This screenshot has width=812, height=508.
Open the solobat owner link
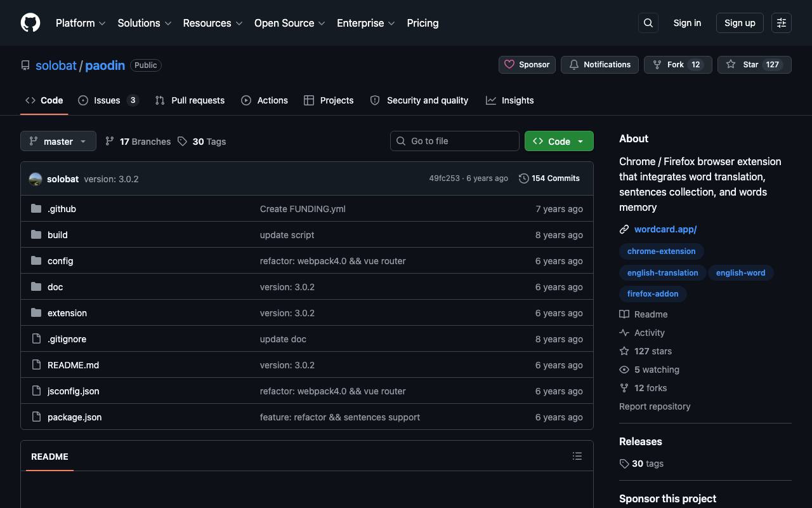pyautogui.click(x=56, y=65)
